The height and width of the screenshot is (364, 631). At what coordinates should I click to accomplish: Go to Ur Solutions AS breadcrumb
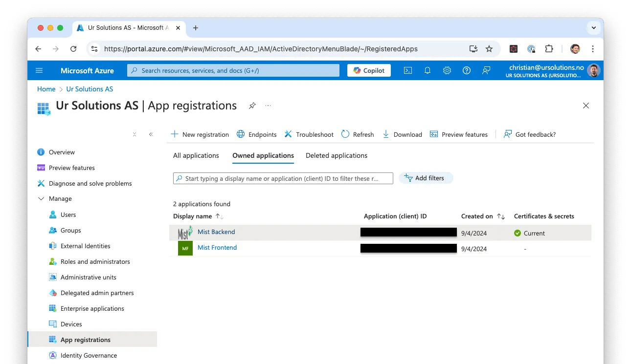[90, 89]
